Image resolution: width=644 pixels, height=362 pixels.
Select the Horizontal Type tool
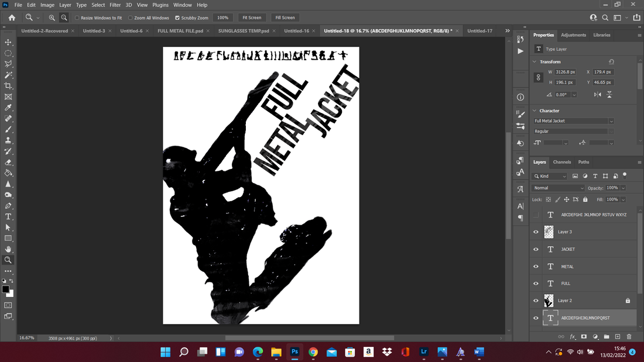pos(8,217)
